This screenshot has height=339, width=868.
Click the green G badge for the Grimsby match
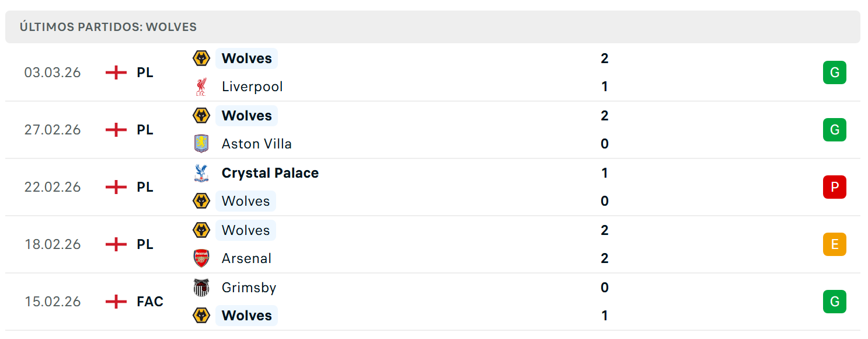click(x=835, y=302)
